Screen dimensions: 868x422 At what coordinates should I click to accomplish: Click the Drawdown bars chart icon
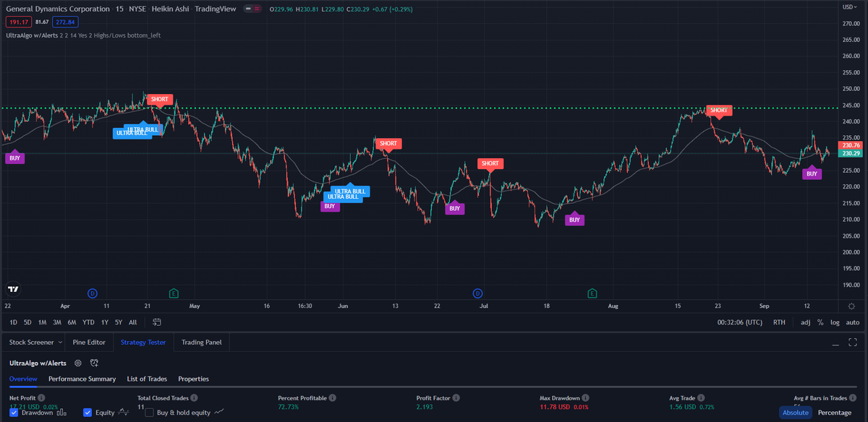[x=61, y=413]
